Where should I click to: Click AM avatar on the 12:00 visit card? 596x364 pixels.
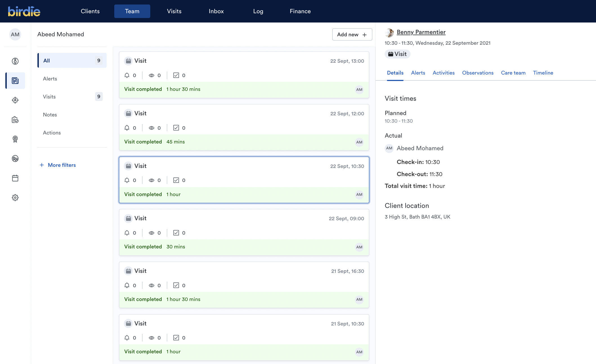tap(359, 142)
